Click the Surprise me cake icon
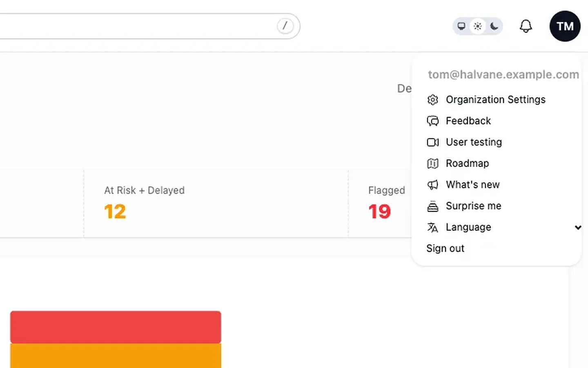Screen dimensions: 588x368 433,206
